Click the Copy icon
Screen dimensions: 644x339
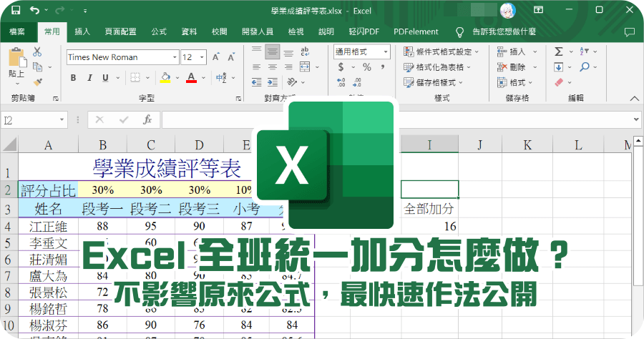[x=37, y=67]
